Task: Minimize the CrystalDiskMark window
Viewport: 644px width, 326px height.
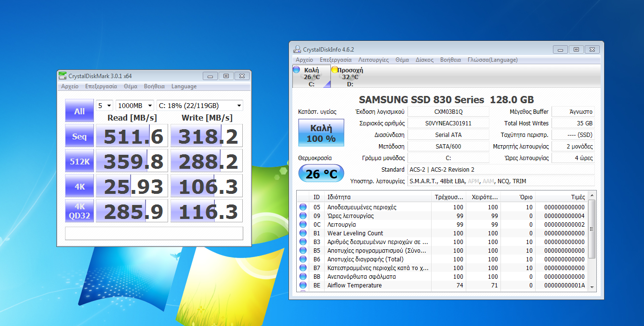Action: (210, 76)
